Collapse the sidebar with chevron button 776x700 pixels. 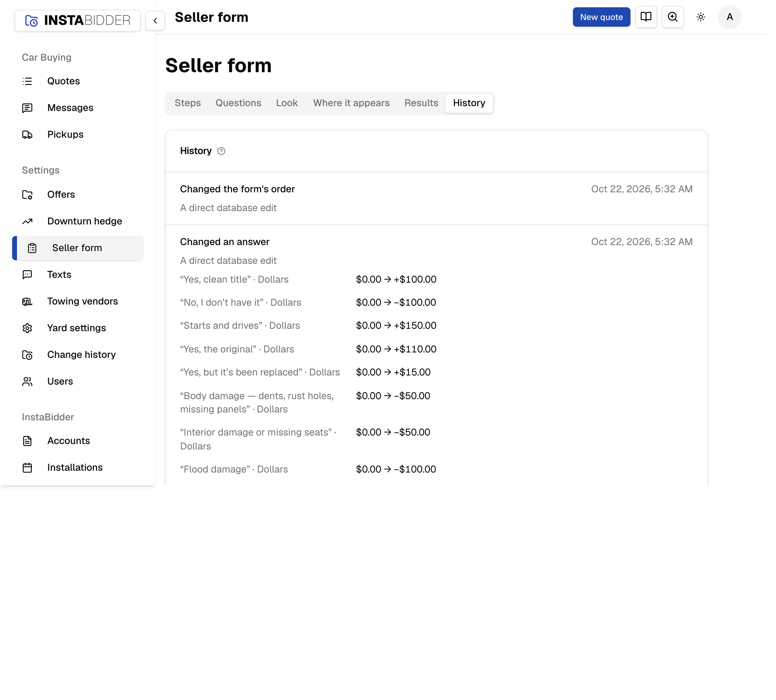[x=155, y=20]
